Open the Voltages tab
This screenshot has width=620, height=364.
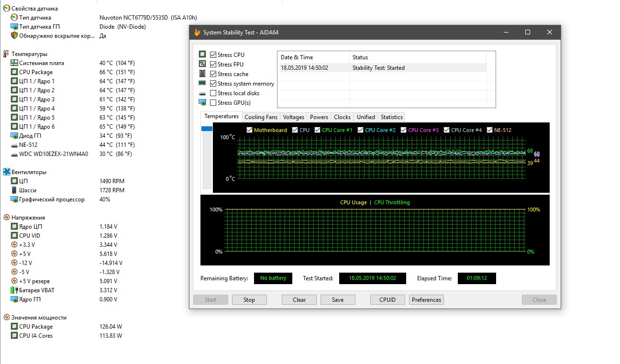[x=294, y=117]
